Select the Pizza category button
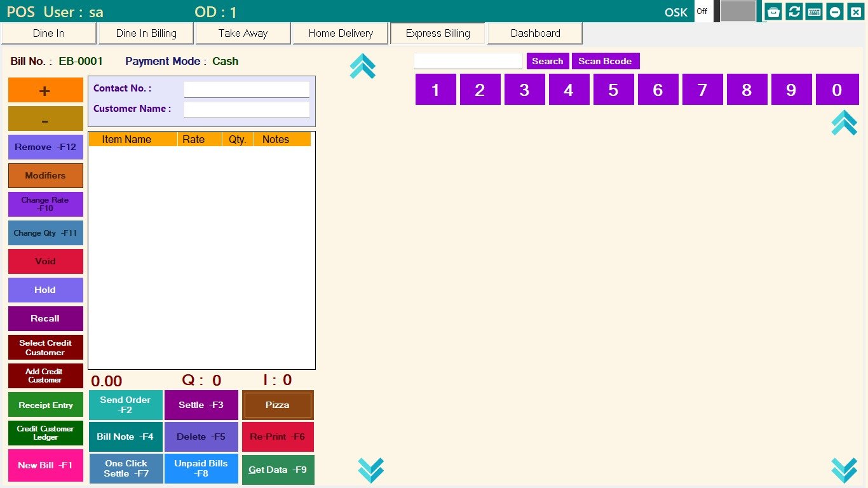 tap(278, 405)
